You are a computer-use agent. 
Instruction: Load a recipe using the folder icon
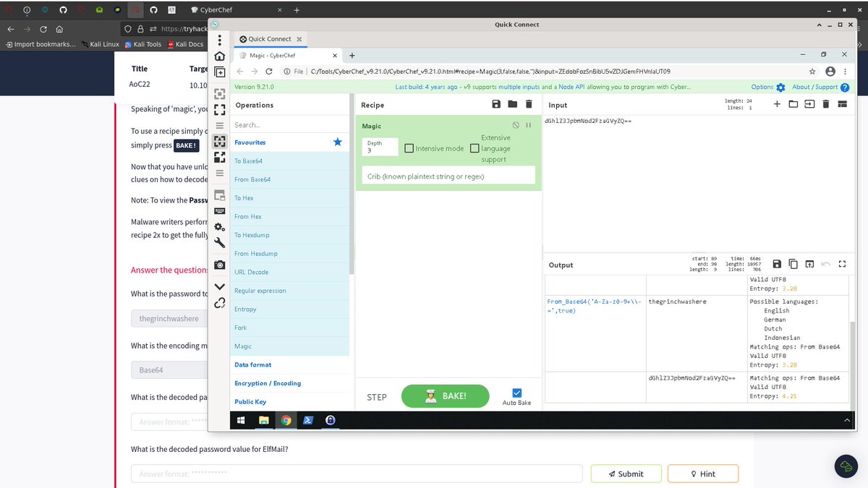[x=513, y=104]
